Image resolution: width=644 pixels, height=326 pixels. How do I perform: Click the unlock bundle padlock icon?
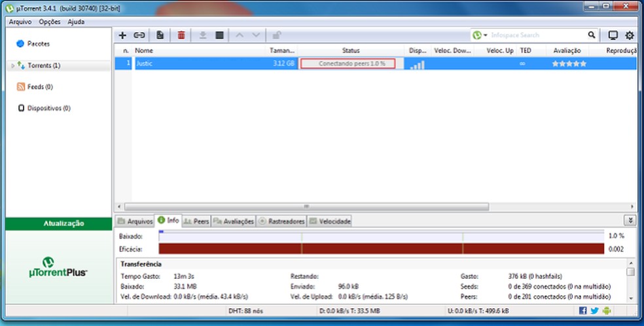point(277,35)
